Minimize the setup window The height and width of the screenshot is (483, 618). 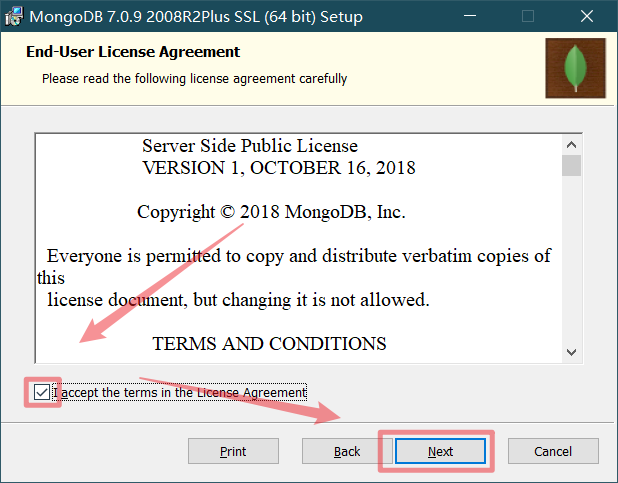point(470,16)
